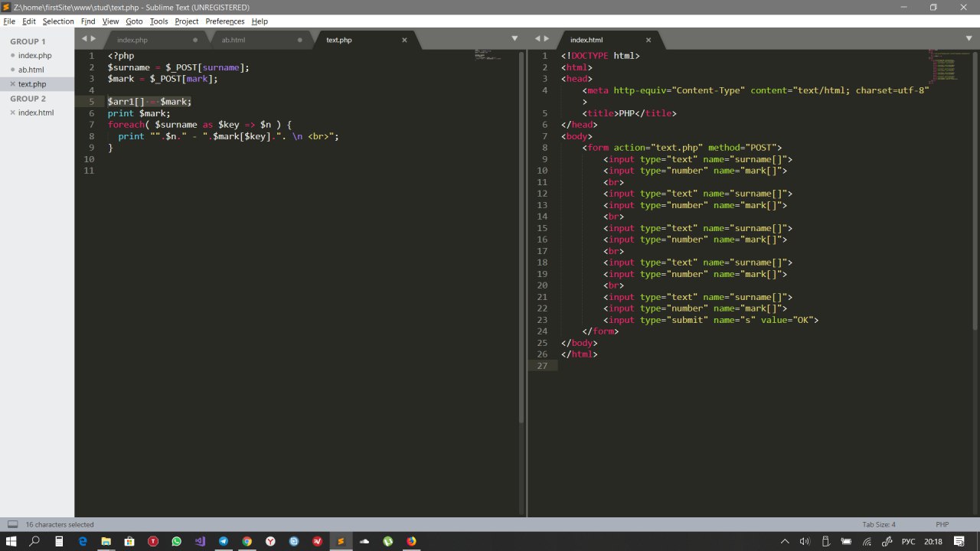Click the right pane minimap
Image resolution: width=980 pixels, height=551 pixels.
(949, 67)
